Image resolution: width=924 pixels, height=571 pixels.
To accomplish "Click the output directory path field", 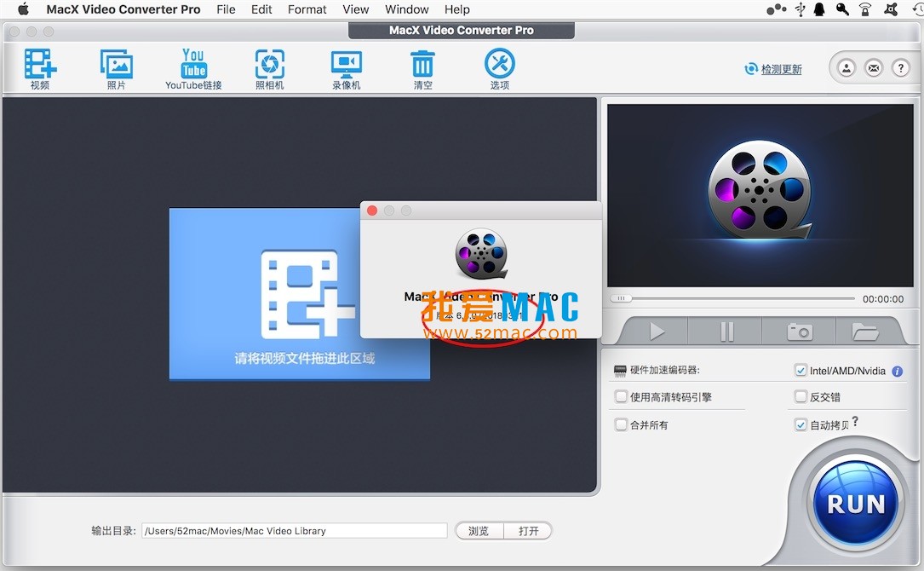I will (x=295, y=531).
